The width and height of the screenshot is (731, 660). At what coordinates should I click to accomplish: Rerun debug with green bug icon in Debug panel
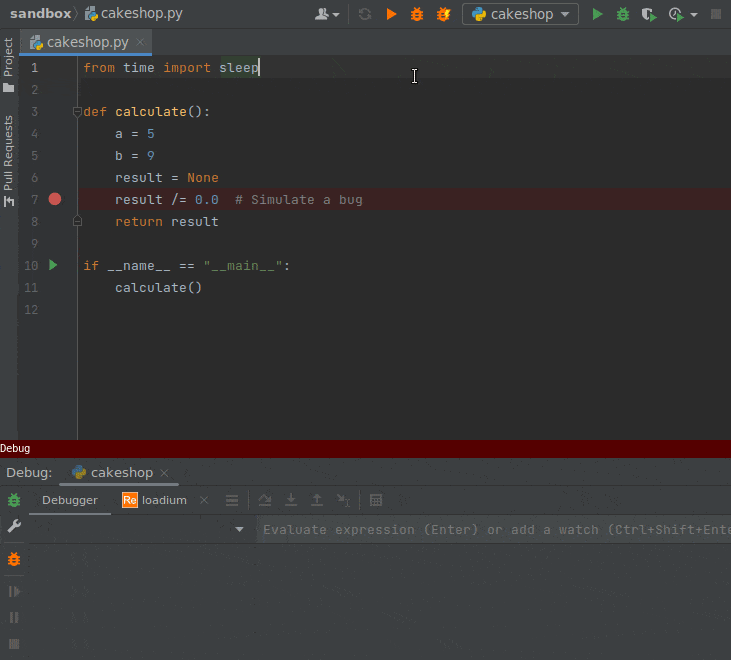(x=14, y=500)
